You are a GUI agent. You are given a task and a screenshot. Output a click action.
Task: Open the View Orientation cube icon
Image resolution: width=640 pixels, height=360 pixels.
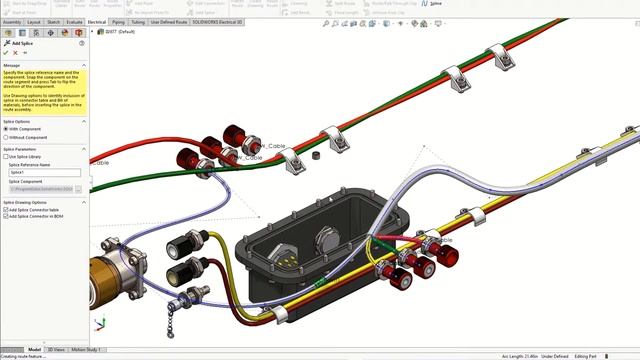[372, 24]
